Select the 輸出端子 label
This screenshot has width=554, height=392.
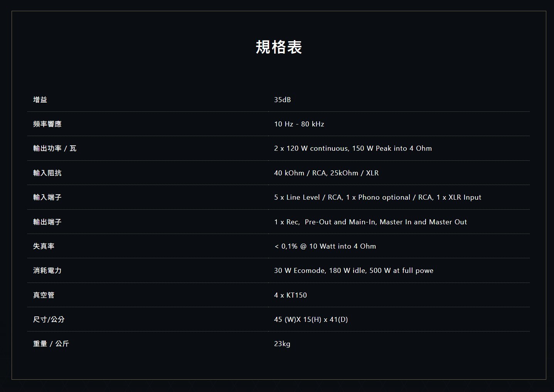[47, 222]
